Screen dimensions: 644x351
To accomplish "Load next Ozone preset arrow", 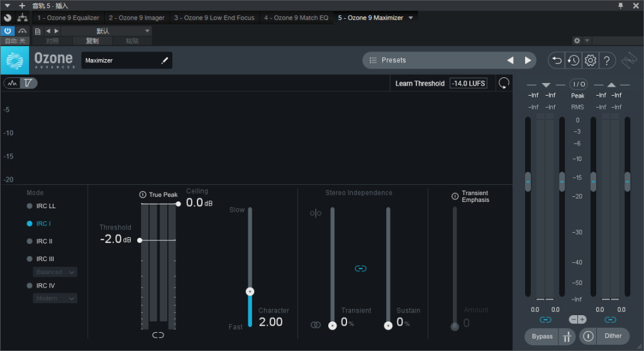I will point(528,60).
